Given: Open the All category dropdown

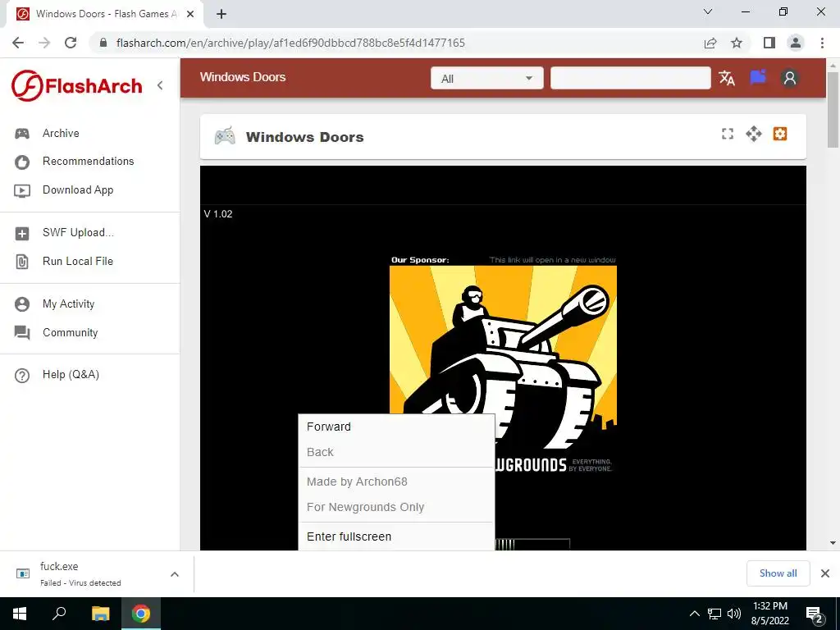Looking at the screenshot, I should click(487, 78).
